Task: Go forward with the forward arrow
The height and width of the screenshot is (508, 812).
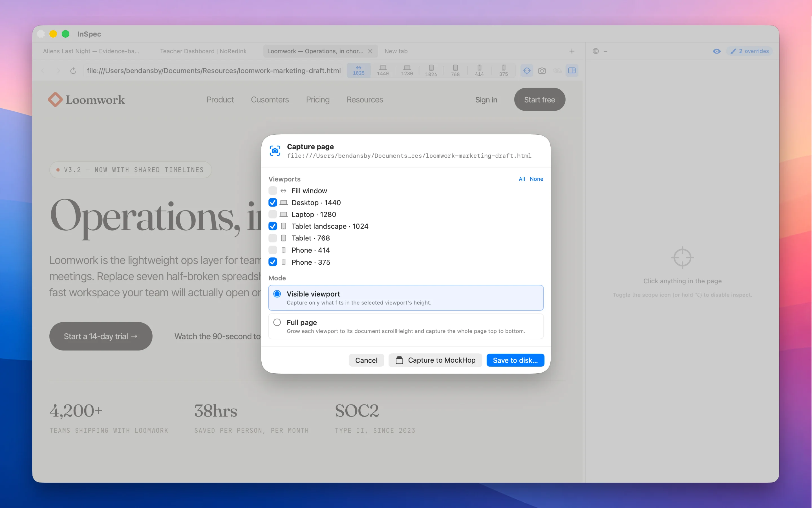Action: tap(58, 71)
